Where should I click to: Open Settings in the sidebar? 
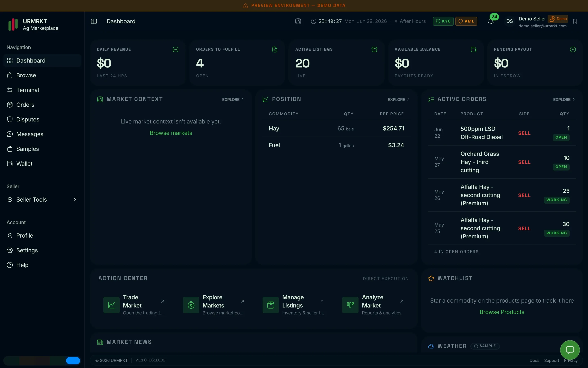pos(42,250)
